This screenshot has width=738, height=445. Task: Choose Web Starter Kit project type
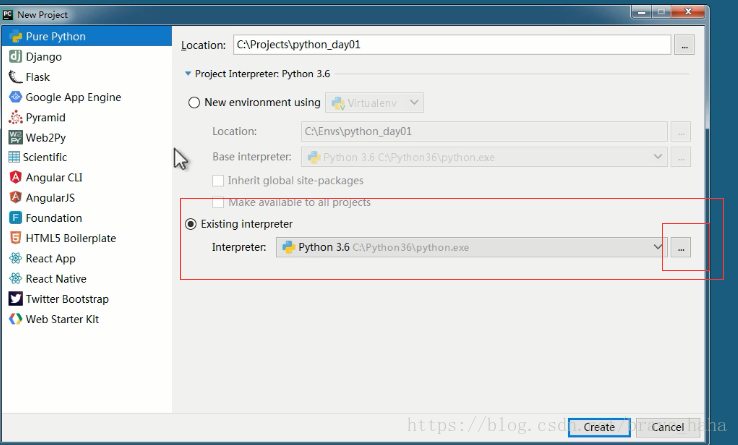click(87, 319)
